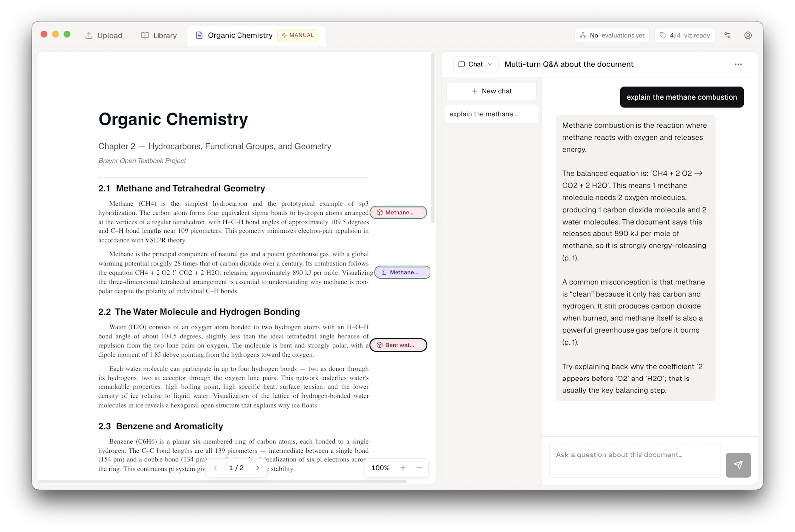Click the chat bubble icon in Chat dropdown
The width and height of the screenshot is (795, 532).
point(461,64)
